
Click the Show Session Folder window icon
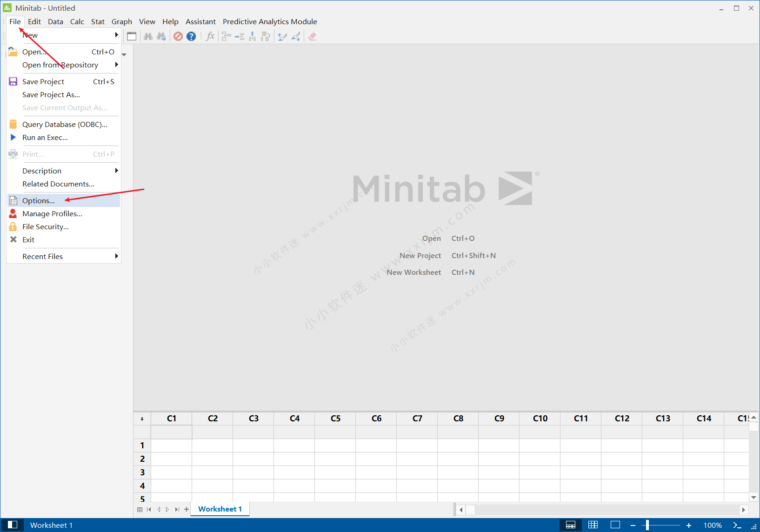tap(132, 36)
